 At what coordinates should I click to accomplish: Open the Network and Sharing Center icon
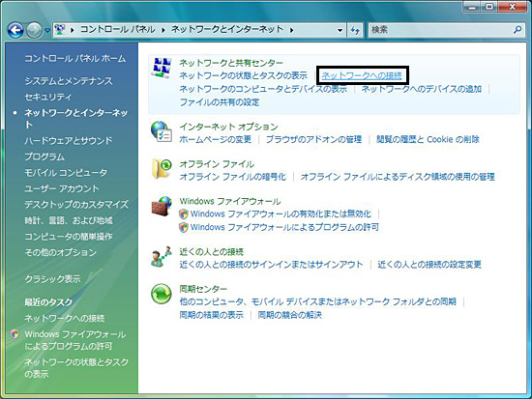pos(162,68)
